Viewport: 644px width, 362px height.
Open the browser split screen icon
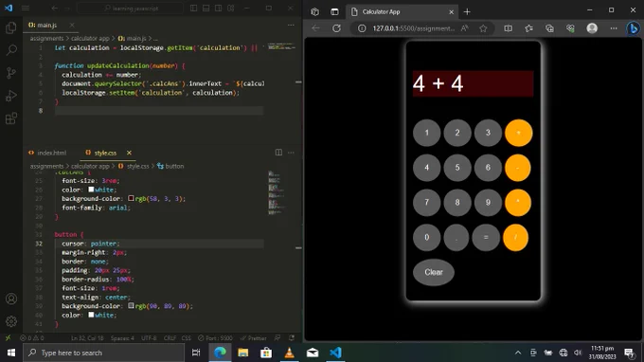click(508, 28)
